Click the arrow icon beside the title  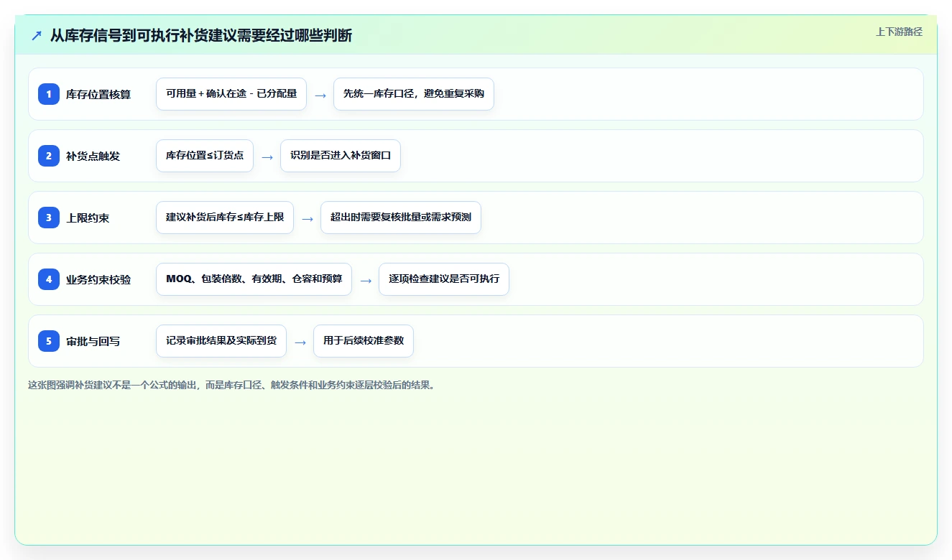pyautogui.click(x=37, y=35)
